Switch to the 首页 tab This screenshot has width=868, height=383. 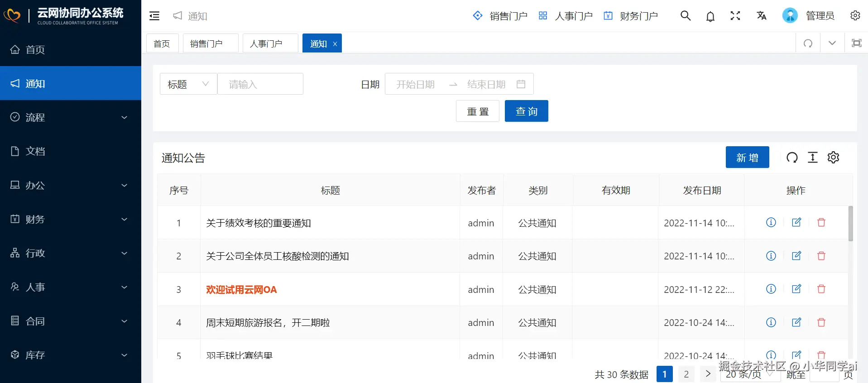162,43
